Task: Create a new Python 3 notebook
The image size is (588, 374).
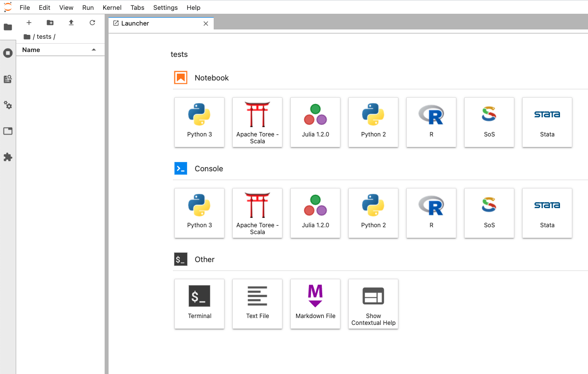Action: pyautogui.click(x=199, y=122)
